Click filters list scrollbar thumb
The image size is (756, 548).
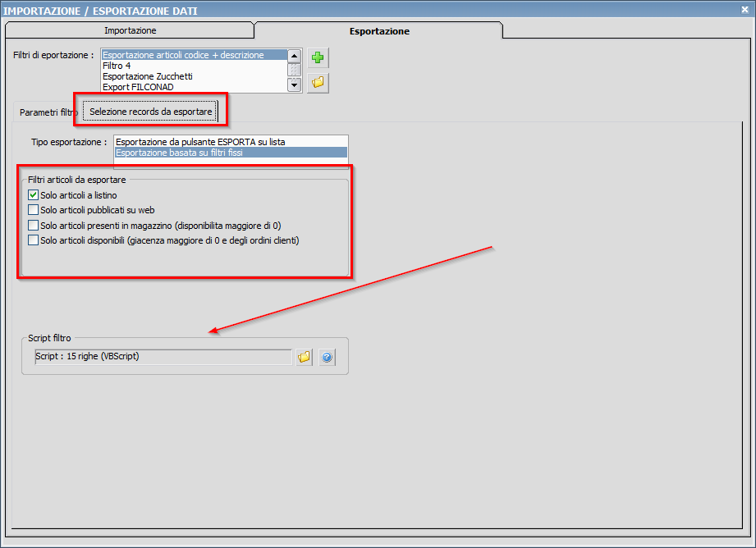(x=294, y=71)
